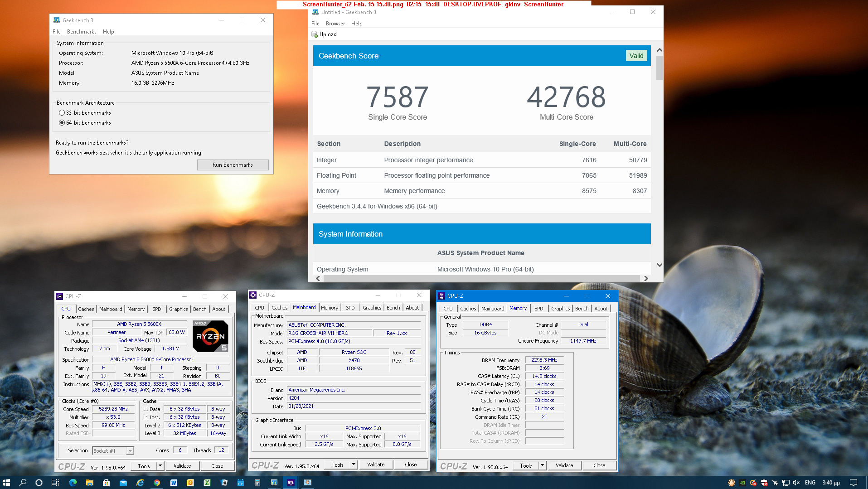Click the CPU-Z title icon in the CPU tab window
868x489 pixels.
[59, 296]
